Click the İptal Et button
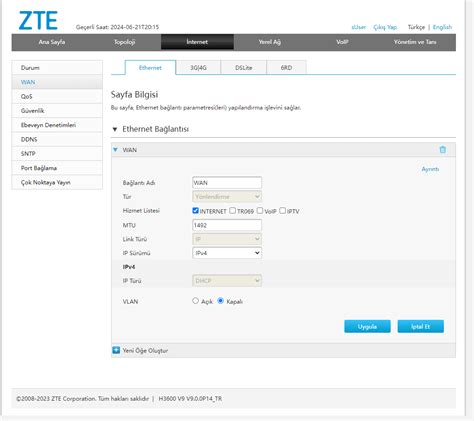 (x=421, y=326)
